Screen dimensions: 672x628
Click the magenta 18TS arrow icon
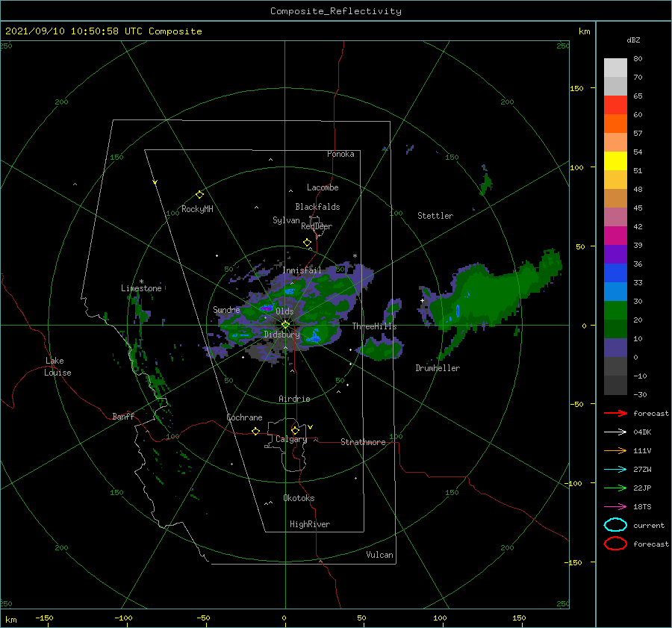[x=615, y=507]
